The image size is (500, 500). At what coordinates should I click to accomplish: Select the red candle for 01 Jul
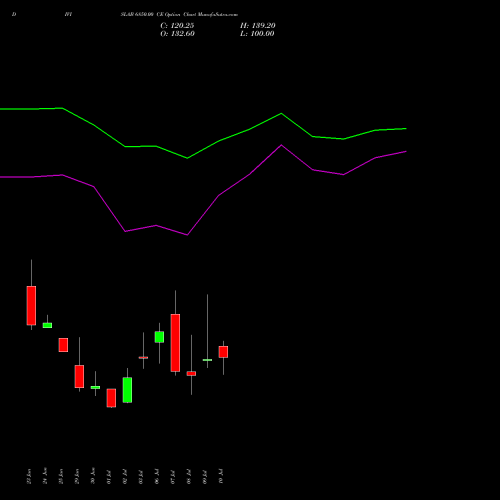click(x=111, y=398)
